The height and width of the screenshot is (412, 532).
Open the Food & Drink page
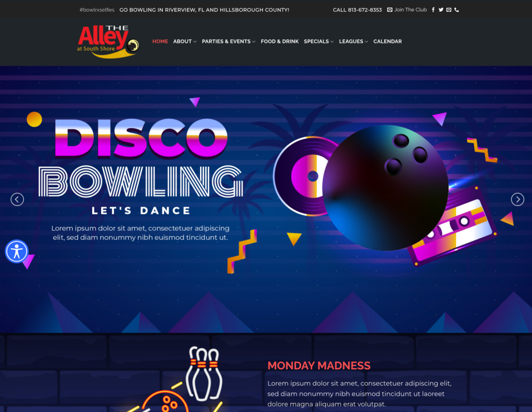pyautogui.click(x=279, y=41)
